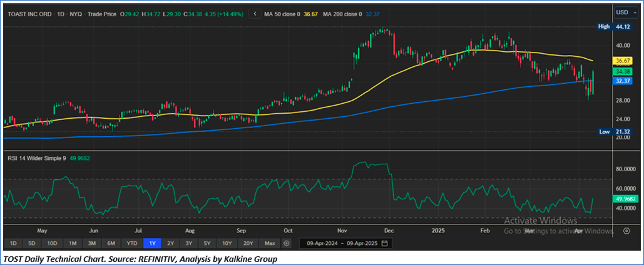Image resolution: width=644 pixels, height=265 pixels.
Task: Select the 1M time range
Action: pos(73,244)
